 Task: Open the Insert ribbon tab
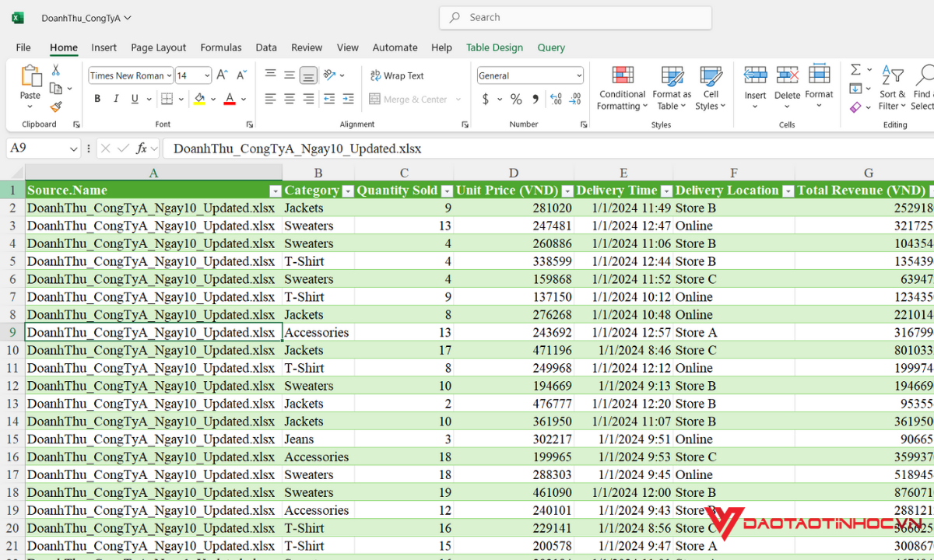(x=104, y=47)
